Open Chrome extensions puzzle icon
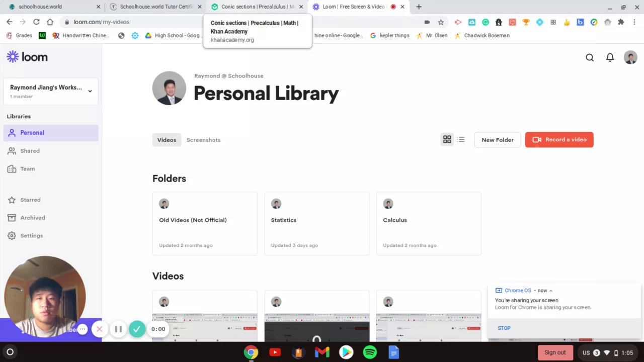Screen dimensions: 644x362 621,22
